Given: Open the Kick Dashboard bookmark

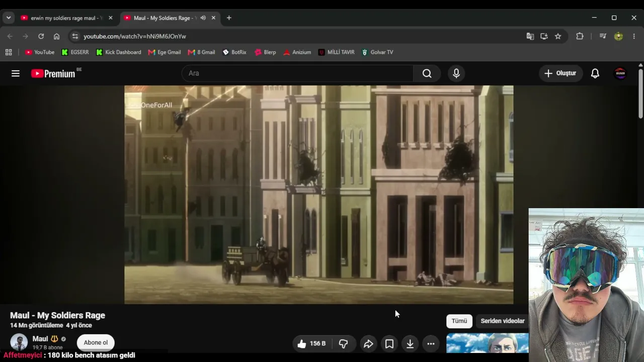Looking at the screenshot, I should (118, 52).
